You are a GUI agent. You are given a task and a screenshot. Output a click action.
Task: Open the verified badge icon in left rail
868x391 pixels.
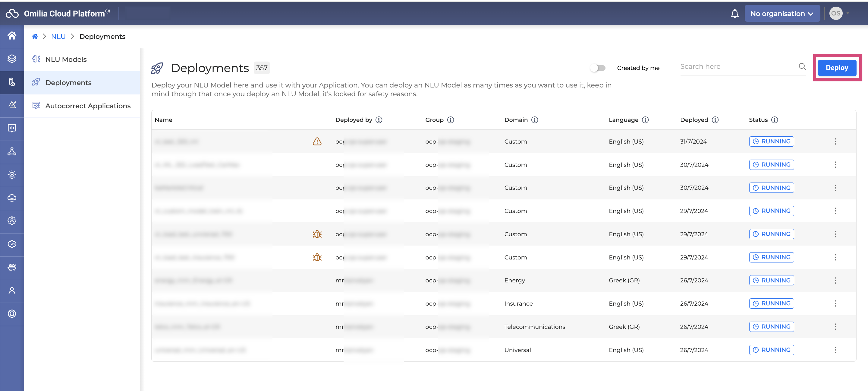click(x=12, y=244)
